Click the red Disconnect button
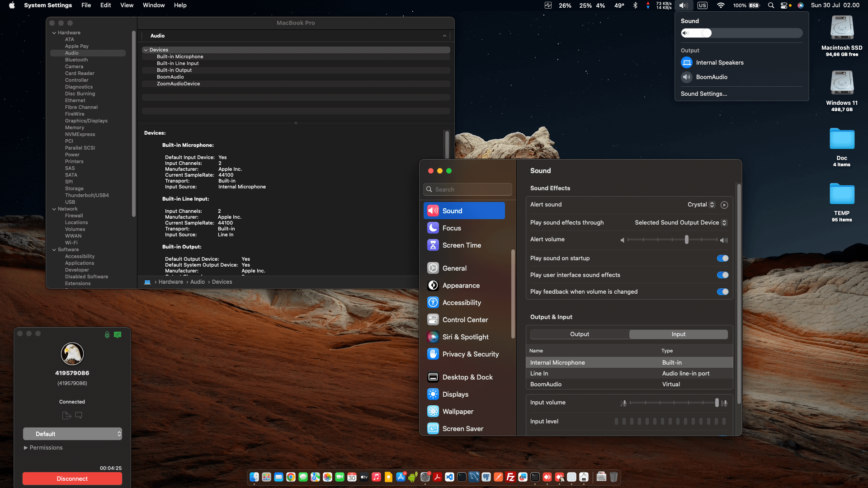Screen dimensions: 868x488 point(72,479)
